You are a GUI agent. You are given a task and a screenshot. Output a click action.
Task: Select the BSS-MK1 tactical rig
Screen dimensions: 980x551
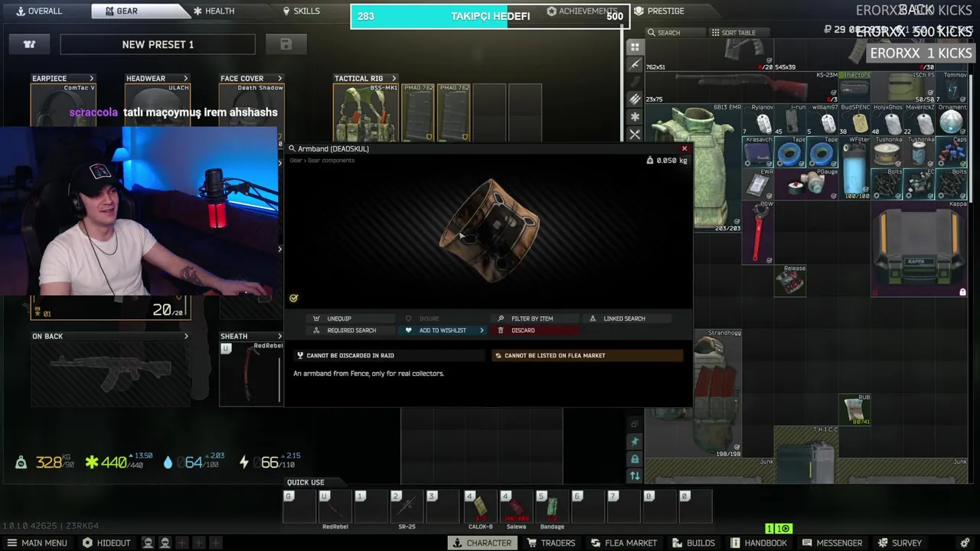click(366, 113)
